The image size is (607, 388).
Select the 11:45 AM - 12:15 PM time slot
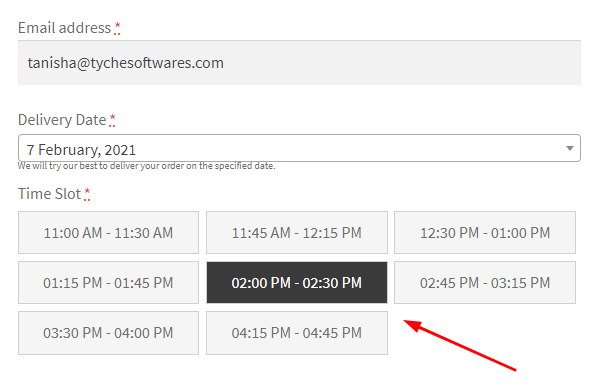pyautogui.click(x=297, y=233)
